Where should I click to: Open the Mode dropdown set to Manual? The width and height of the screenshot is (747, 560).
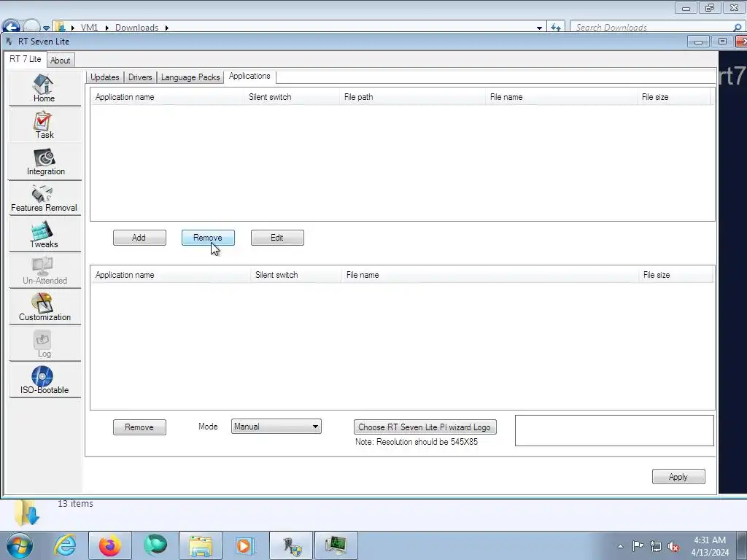pyautogui.click(x=276, y=426)
